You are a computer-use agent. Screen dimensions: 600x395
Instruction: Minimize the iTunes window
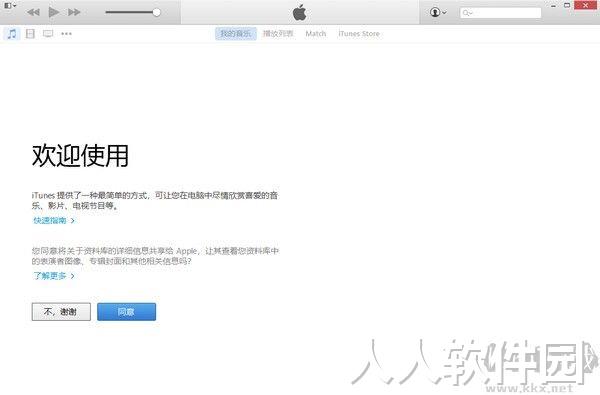[x=553, y=5]
